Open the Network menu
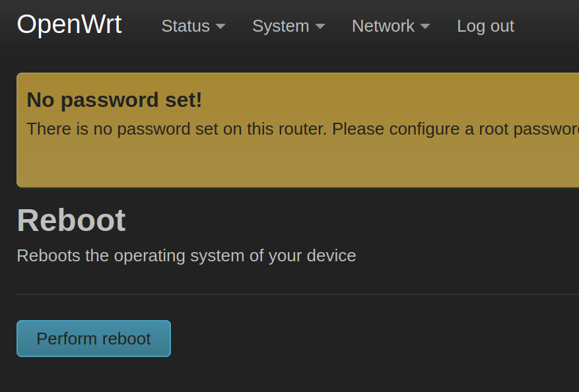This screenshot has height=392, width=579. pos(383,26)
